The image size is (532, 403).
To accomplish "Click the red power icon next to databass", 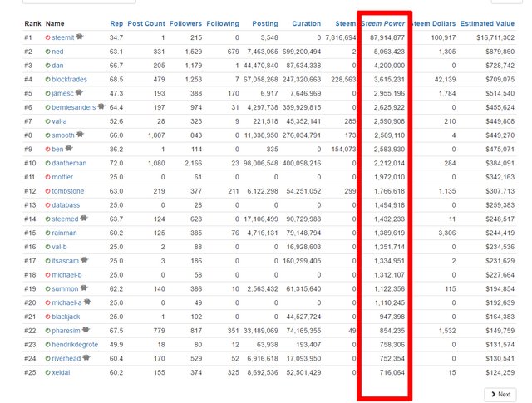I will point(48,205).
